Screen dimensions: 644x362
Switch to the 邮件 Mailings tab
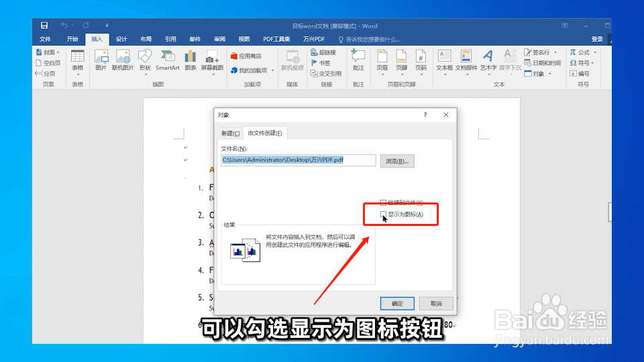pyautogui.click(x=195, y=39)
